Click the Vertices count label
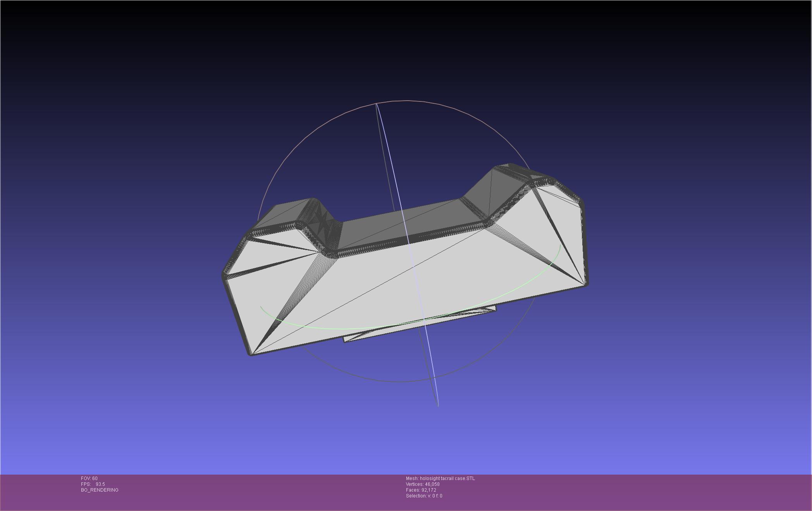 (422, 484)
